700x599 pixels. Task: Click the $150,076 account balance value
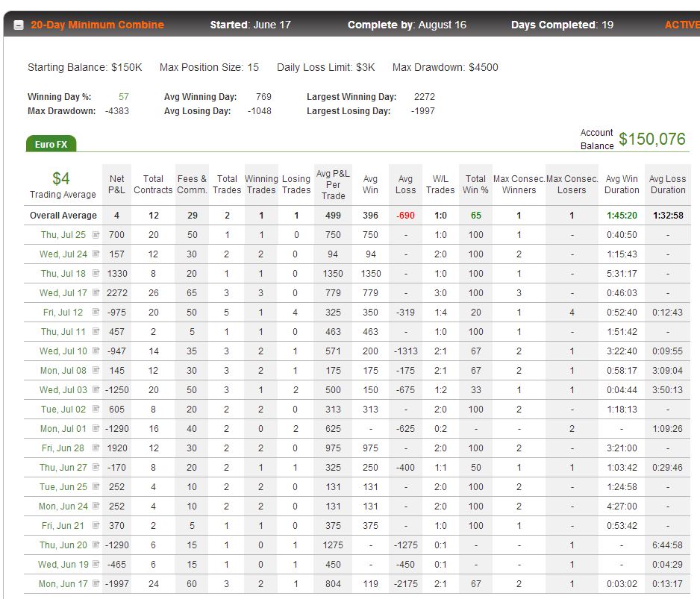tap(651, 139)
